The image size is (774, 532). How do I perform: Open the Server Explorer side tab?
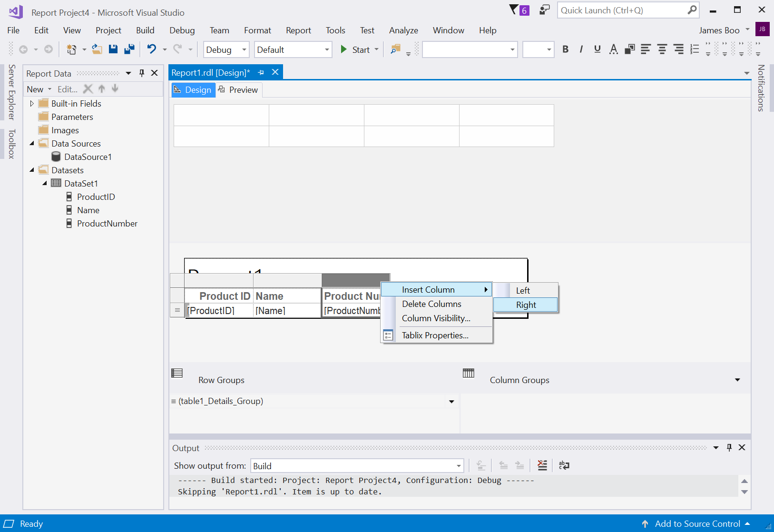click(x=11, y=92)
